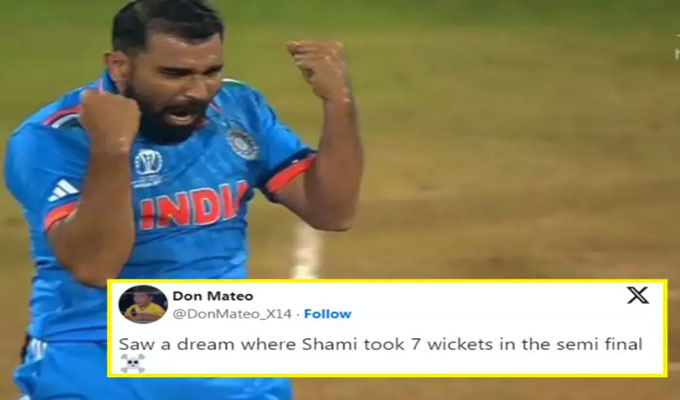Open the Don Mateo display name

point(212,296)
